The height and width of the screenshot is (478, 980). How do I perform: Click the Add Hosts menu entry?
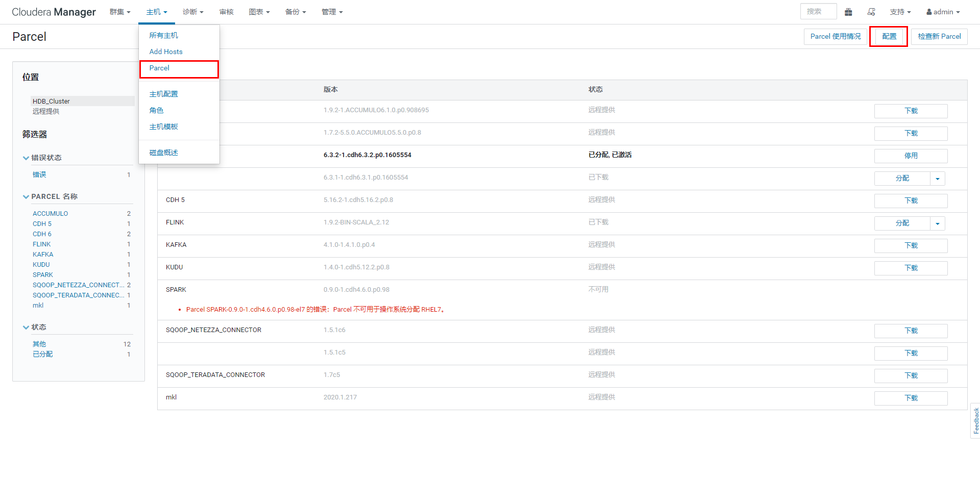click(x=166, y=52)
